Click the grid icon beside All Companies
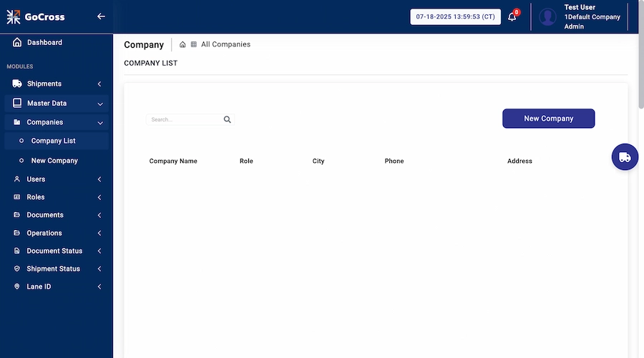This screenshot has width=644, height=358. [x=194, y=44]
